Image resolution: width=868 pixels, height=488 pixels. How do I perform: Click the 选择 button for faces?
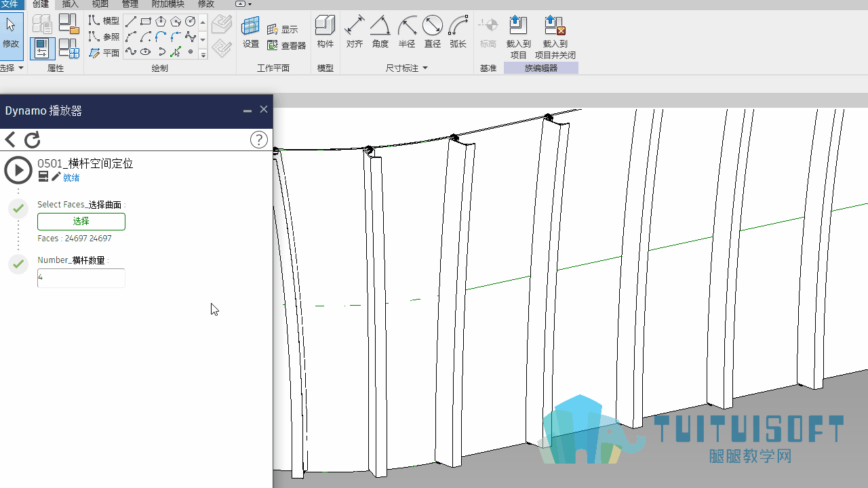(81, 222)
